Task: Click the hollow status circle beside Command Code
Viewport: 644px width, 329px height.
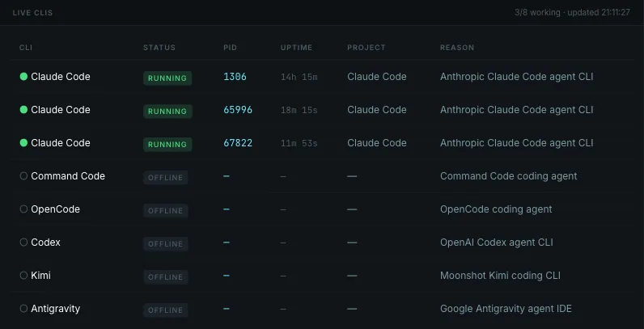Action: (23, 176)
